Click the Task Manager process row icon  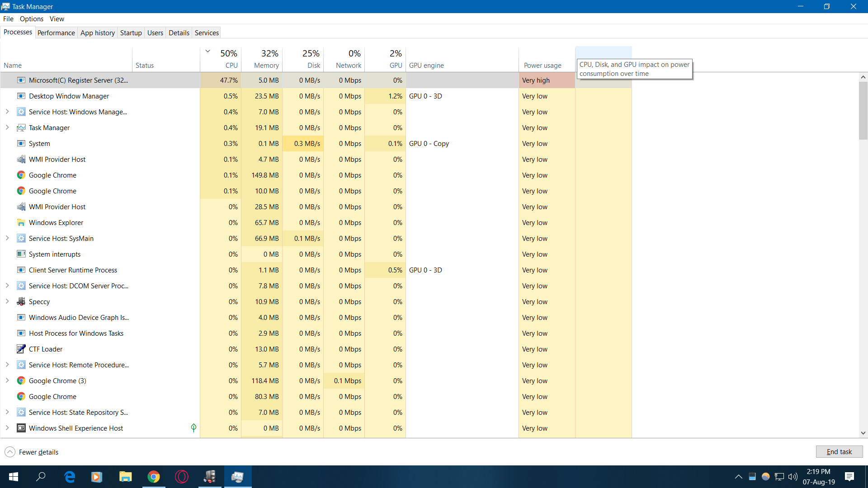(x=21, y=127)
